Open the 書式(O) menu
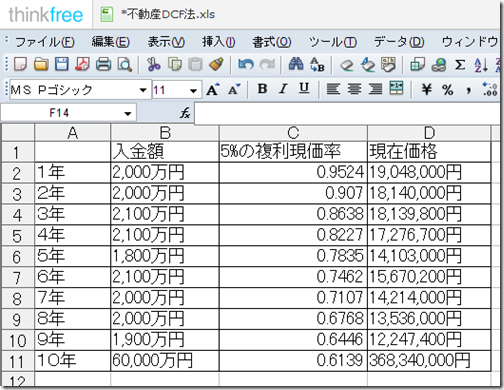This screenshot has height=390, width=504. (272, 42)
